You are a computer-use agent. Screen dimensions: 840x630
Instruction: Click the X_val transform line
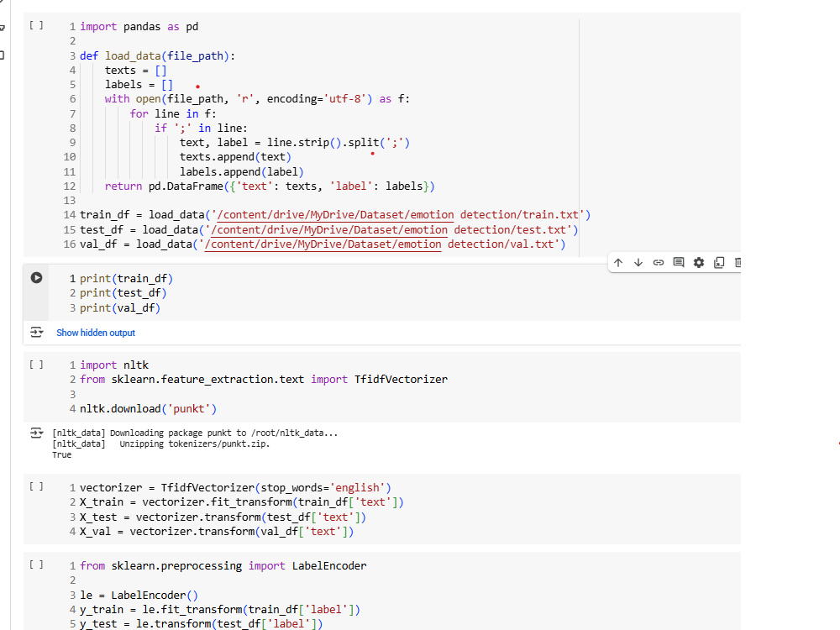pos(217,532)
